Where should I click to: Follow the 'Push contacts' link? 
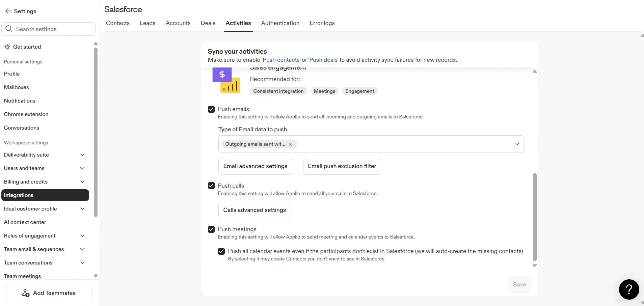(x=281, y=60)
